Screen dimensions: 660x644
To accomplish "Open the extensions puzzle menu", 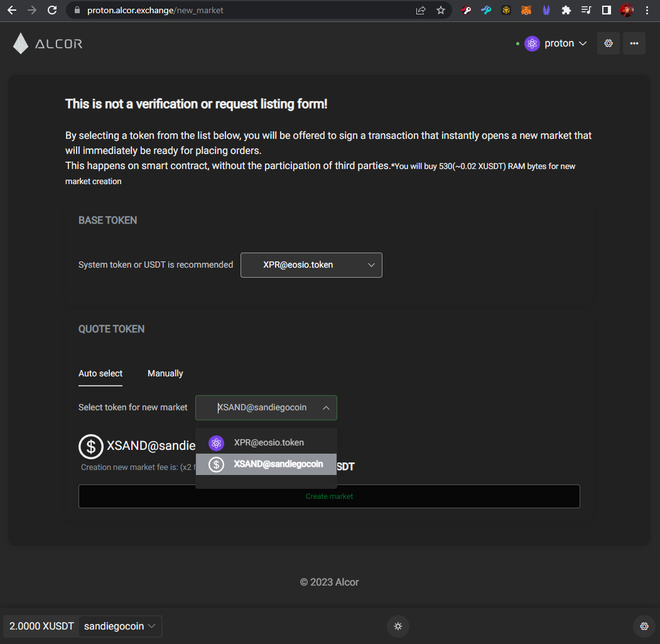I will (x=566, y=10).
